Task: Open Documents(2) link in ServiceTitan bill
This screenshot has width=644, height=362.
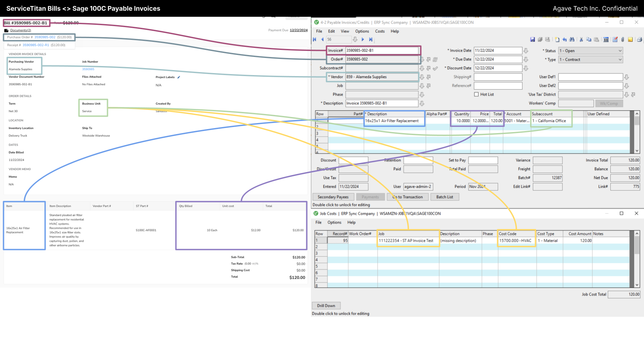Action: click(20, 30)
